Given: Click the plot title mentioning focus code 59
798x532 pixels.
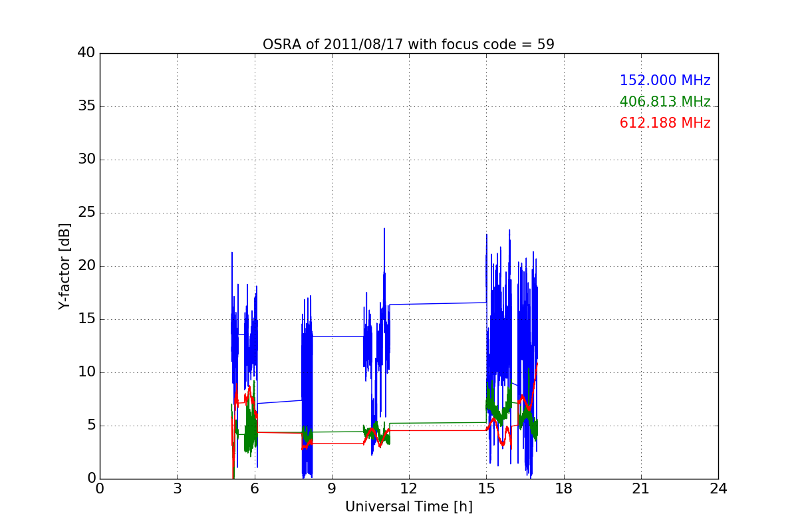Looking at the screenshot, I should (x=408, y=45).
